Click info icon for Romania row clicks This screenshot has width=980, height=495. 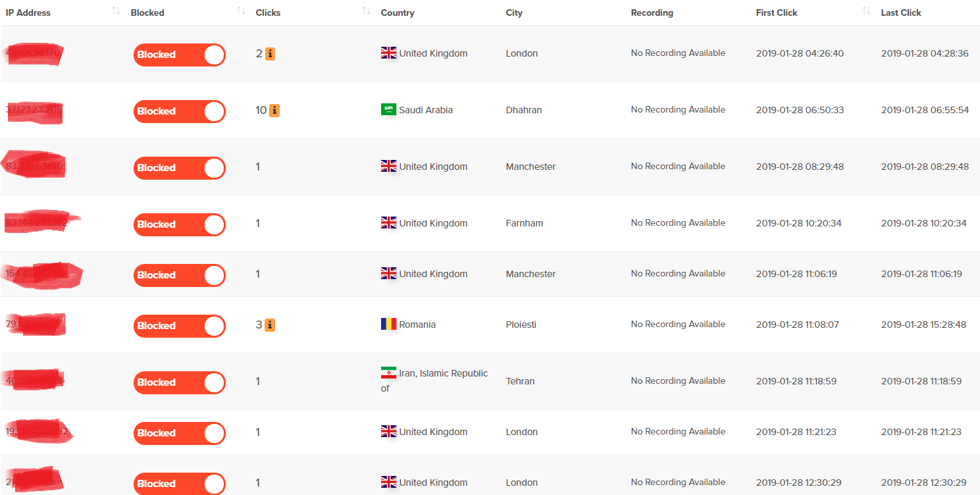click(270, 325)
